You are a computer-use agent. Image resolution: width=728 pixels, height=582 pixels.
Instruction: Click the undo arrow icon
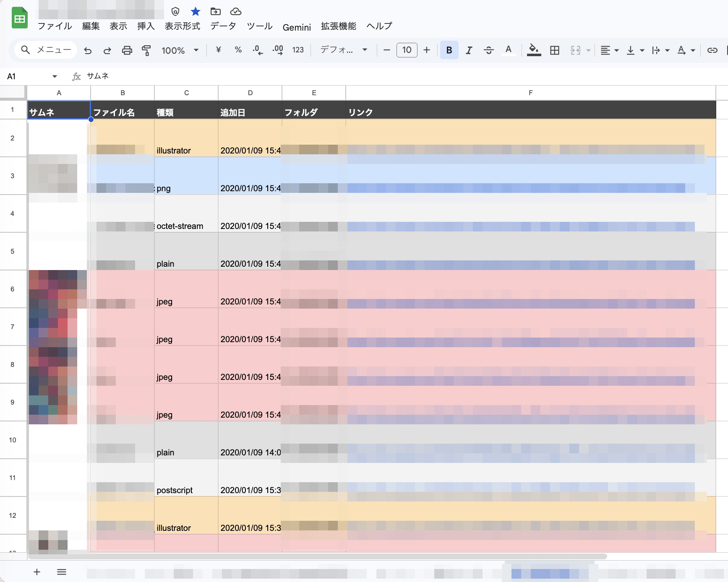coord(88,50)
